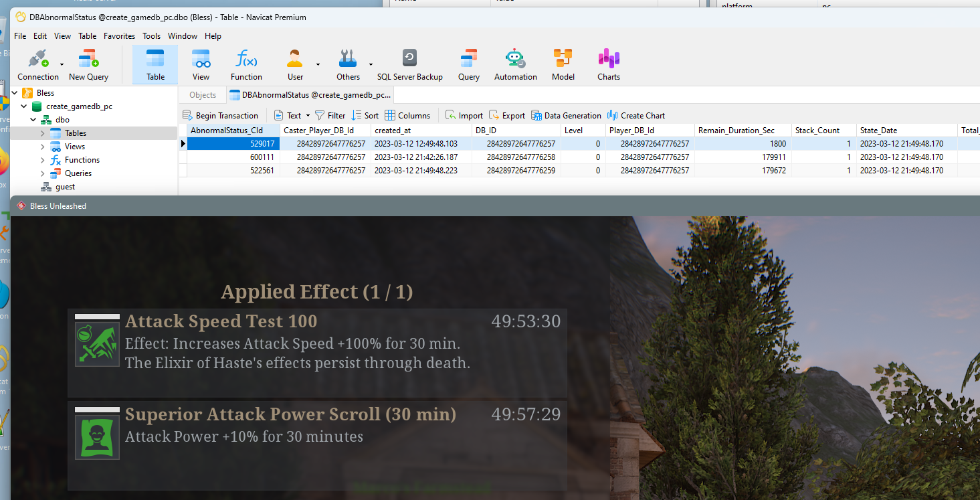
Task: Select the Functions item in tree
Action: pyautogui.click(x=82, y=160)
